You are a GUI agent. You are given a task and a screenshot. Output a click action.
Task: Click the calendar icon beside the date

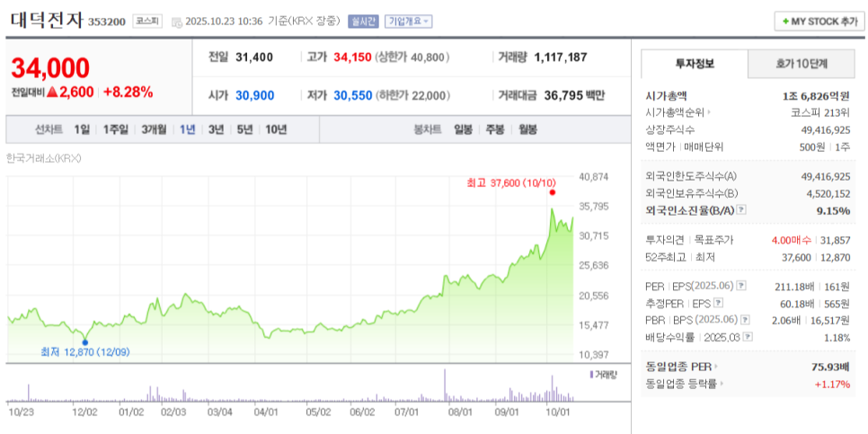coord(177,22)
